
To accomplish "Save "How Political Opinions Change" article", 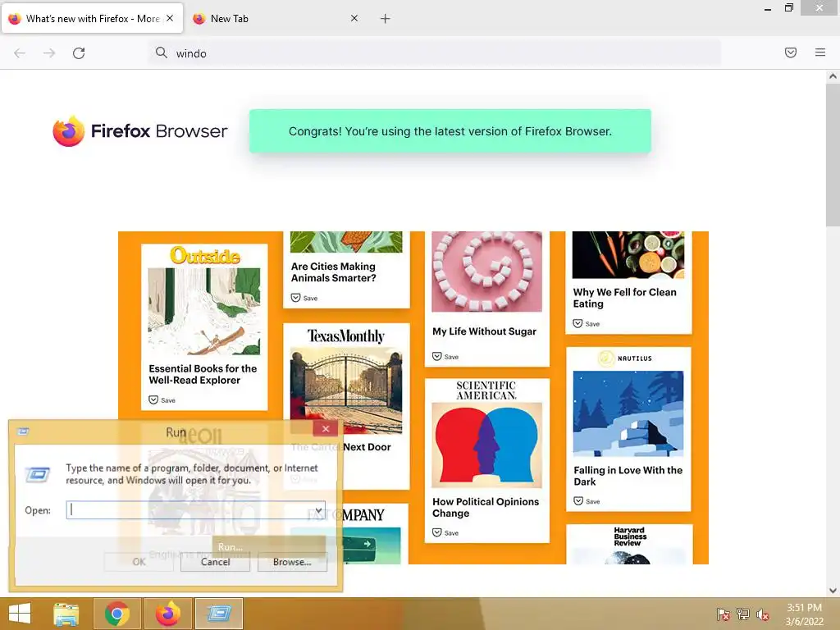I will click(445, 533).
